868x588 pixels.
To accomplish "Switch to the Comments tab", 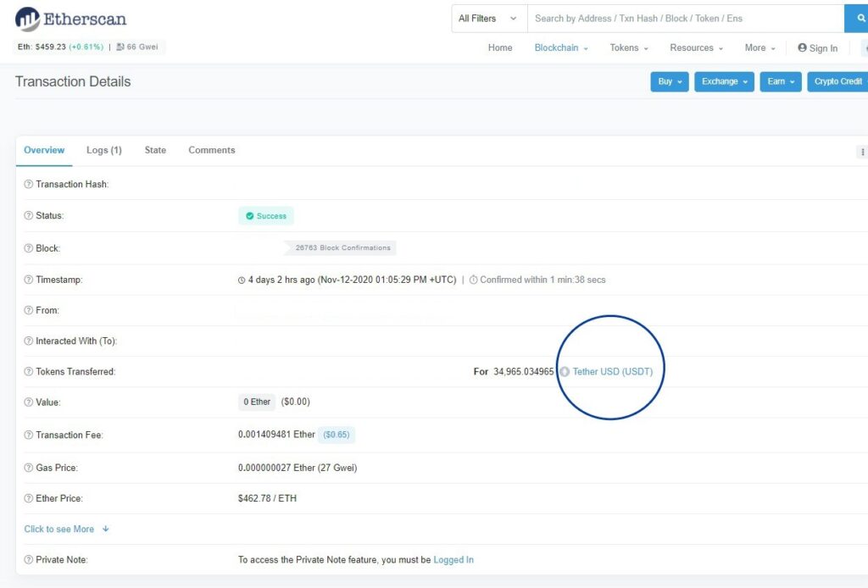I will (x=211, y=151).
